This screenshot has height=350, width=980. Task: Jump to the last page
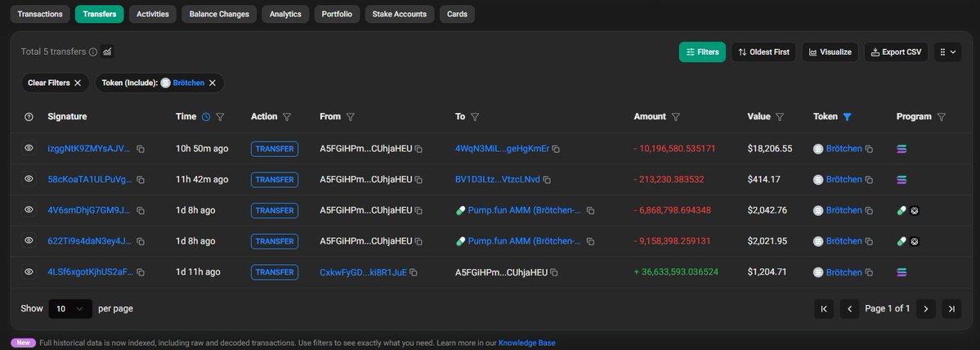click(951, 309)
